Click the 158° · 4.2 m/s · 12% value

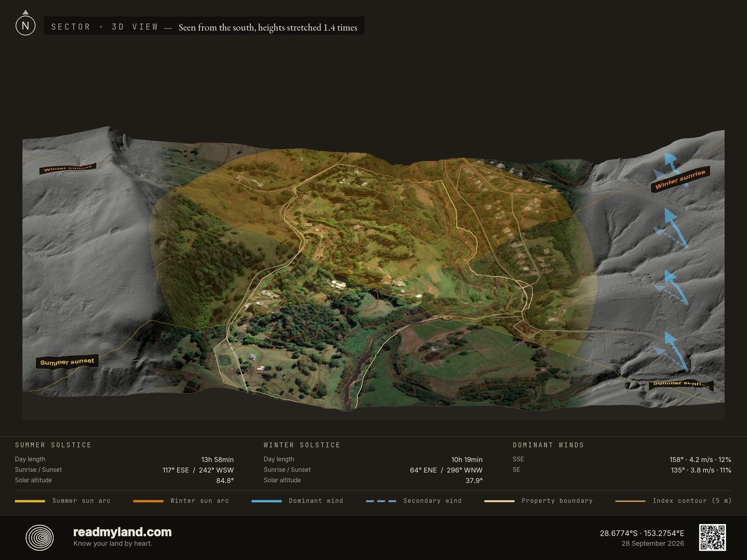pos(700,460)
